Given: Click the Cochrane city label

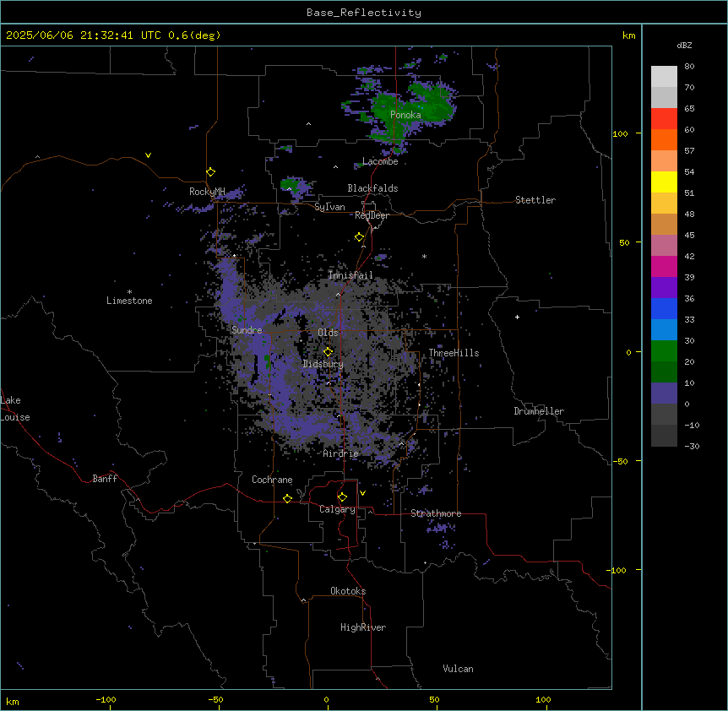Looking at the screenshot, I should click(x=272, y=480).
